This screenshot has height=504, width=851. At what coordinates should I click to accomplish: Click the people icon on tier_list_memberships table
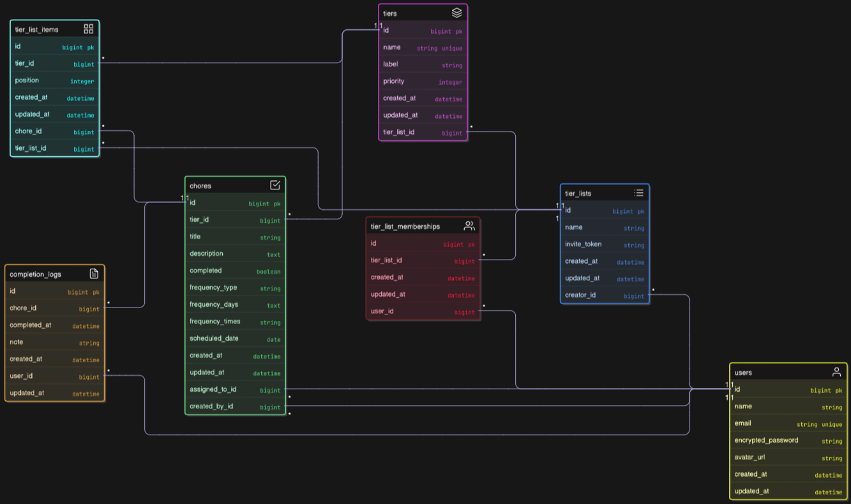[x=469, y=226]
